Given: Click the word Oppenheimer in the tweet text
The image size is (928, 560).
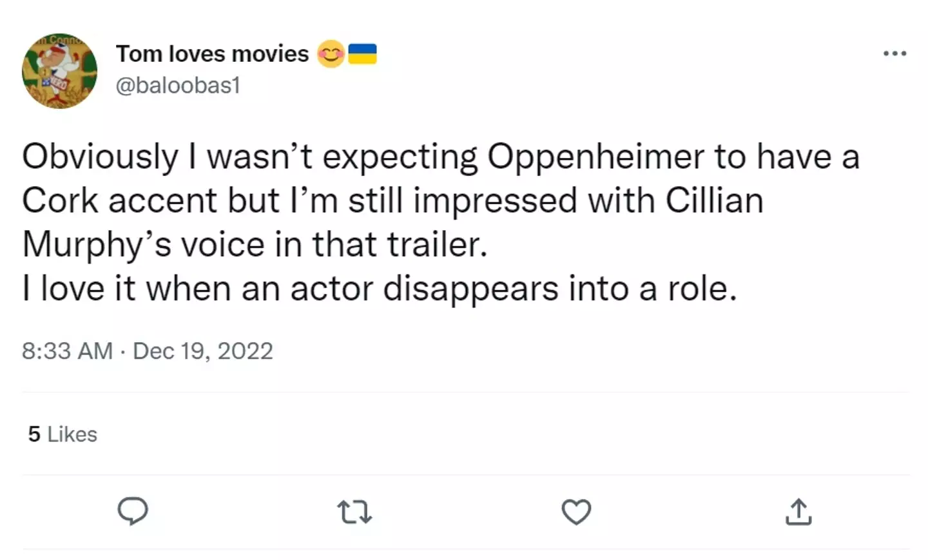Looking at the screenshot, I should click(597, 155).
